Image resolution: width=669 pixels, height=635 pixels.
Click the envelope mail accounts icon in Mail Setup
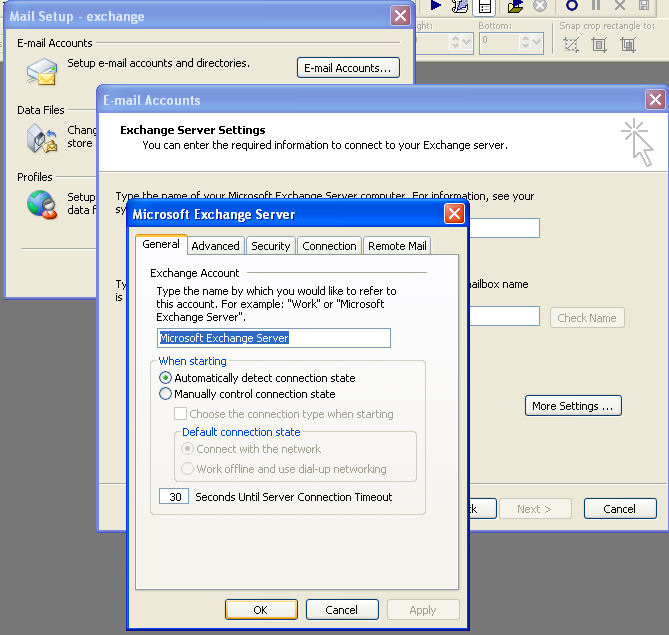click(x=41, y=72)
